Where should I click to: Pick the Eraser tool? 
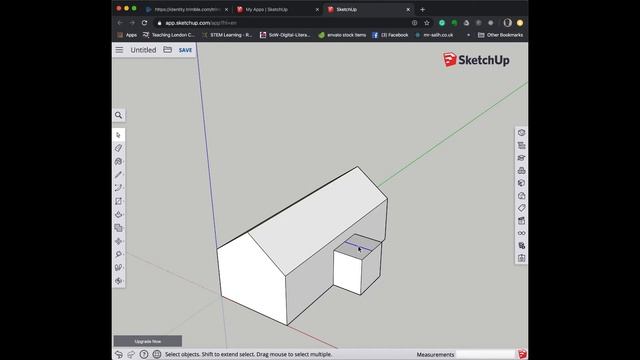click(x=118, y=148)
